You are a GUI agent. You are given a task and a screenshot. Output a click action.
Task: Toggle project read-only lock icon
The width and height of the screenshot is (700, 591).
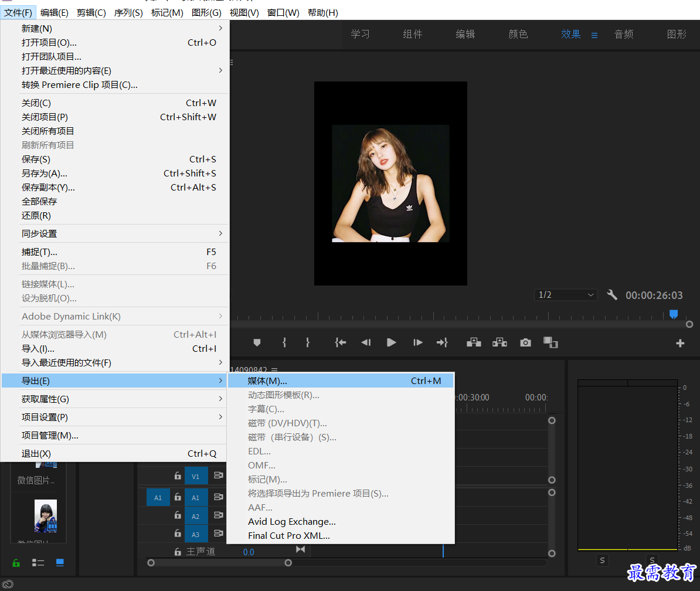tap(16, 563)
